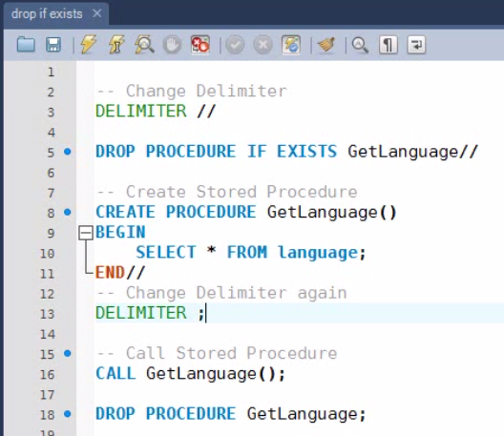Screen dimensions: 504x436
Task: Click the statement marker dot on line 5
Action: (68, 152)
